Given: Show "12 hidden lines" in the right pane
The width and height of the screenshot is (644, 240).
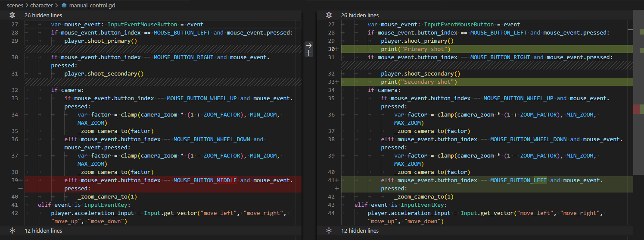Looking at the screenshot, I should [360, 231].
